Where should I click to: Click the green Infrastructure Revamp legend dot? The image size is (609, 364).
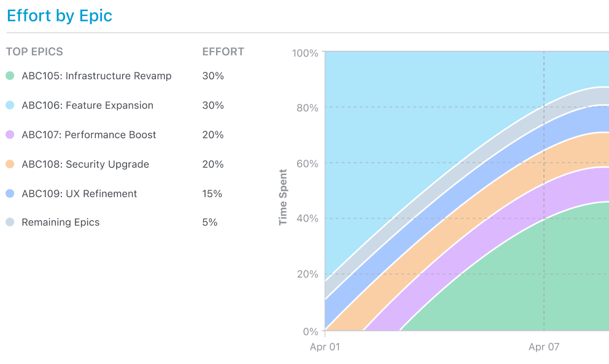(x=10, y=76)
